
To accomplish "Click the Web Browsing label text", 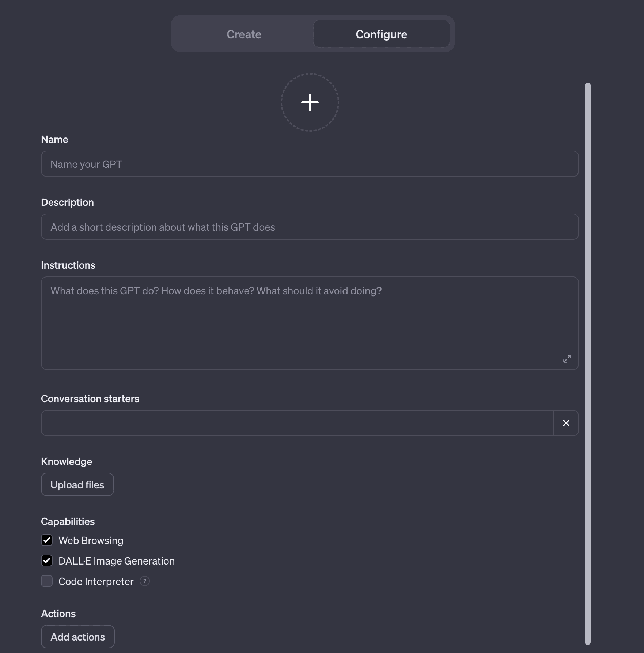I will pyautogui.click(x=91, y=540).
